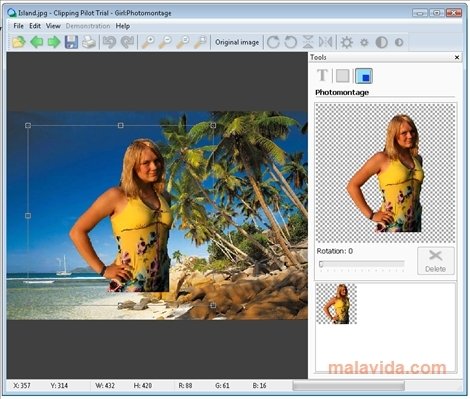
Task: Decrease brightness with the small sun icon
Action: click(x=364, y=42)
